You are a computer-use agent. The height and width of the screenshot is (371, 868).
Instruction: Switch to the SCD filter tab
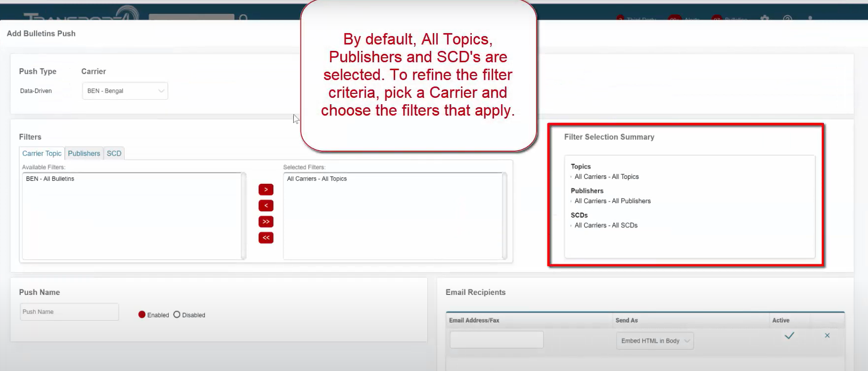click(x=114, y=154)
